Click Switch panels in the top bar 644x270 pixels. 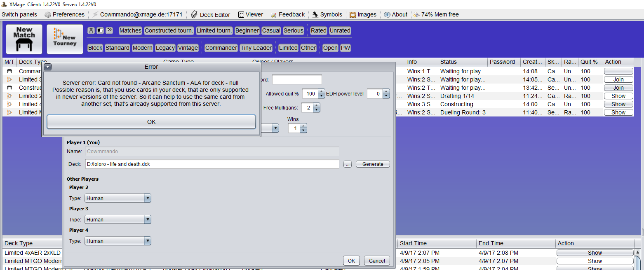tap(19, 14)
